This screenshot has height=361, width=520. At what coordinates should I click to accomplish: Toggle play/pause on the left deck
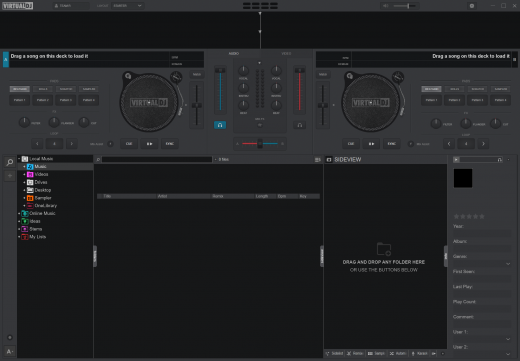pos(149,144)
